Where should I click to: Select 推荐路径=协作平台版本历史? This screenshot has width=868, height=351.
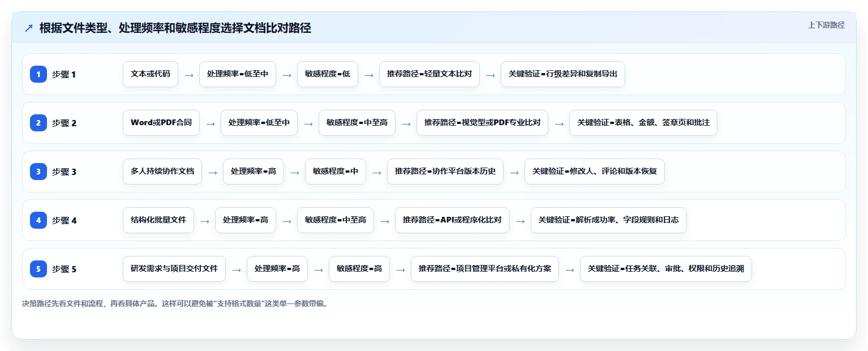coord(445,172)
